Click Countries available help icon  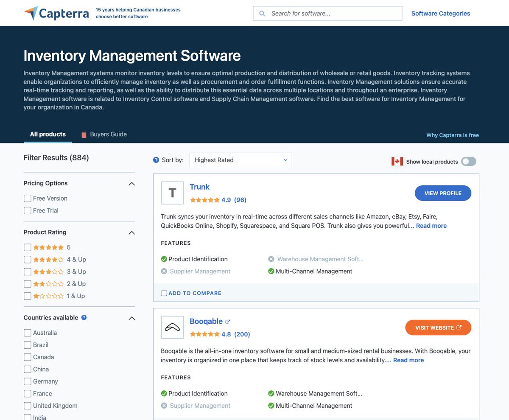tap(84, 317)
